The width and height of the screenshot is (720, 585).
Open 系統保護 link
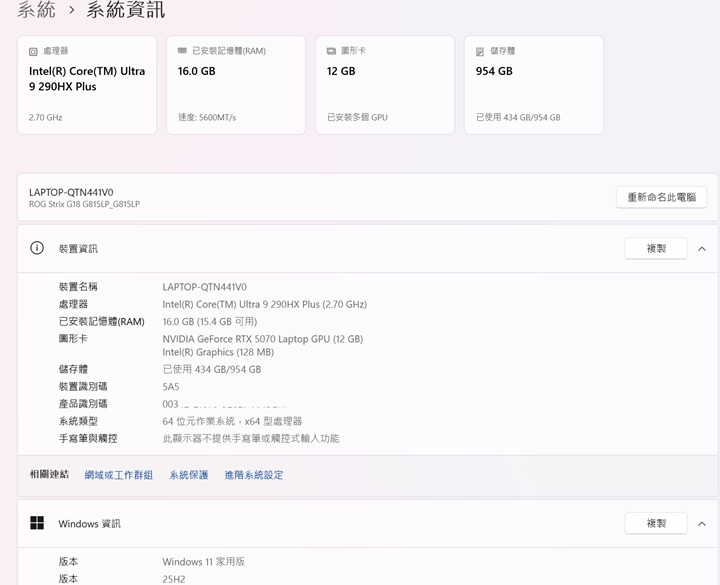[189, 475]
